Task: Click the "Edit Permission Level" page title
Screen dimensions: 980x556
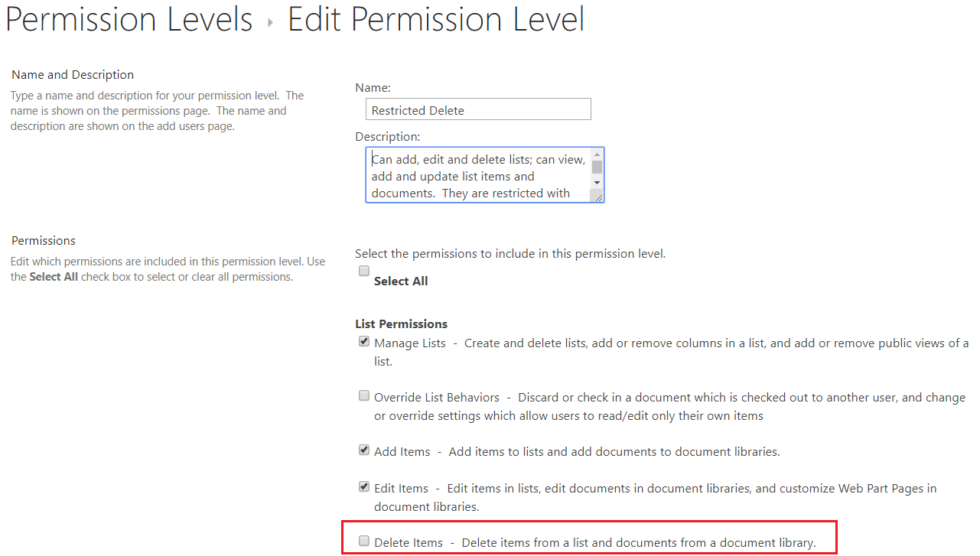Action: pos(435,20)
